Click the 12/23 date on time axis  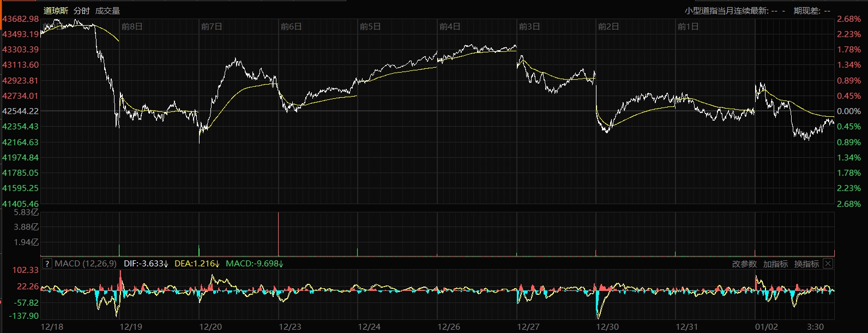tap(290, 326)
